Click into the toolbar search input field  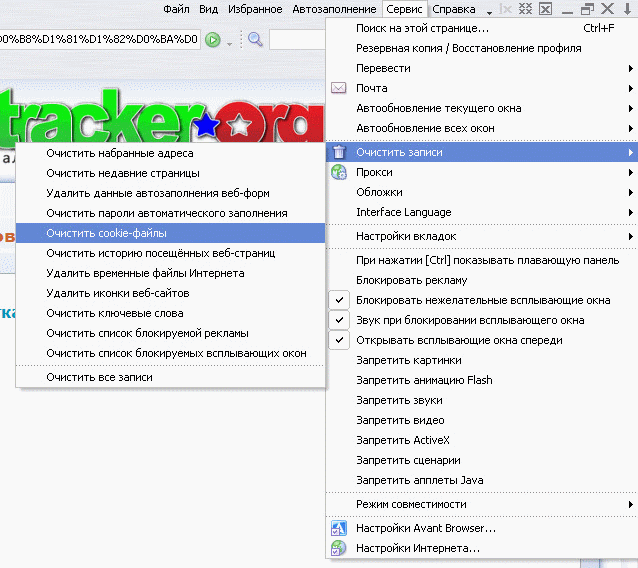(297, 40)
